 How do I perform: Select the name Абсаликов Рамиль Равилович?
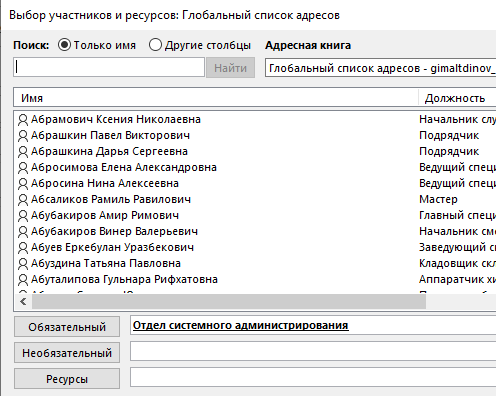click(111, 199)
